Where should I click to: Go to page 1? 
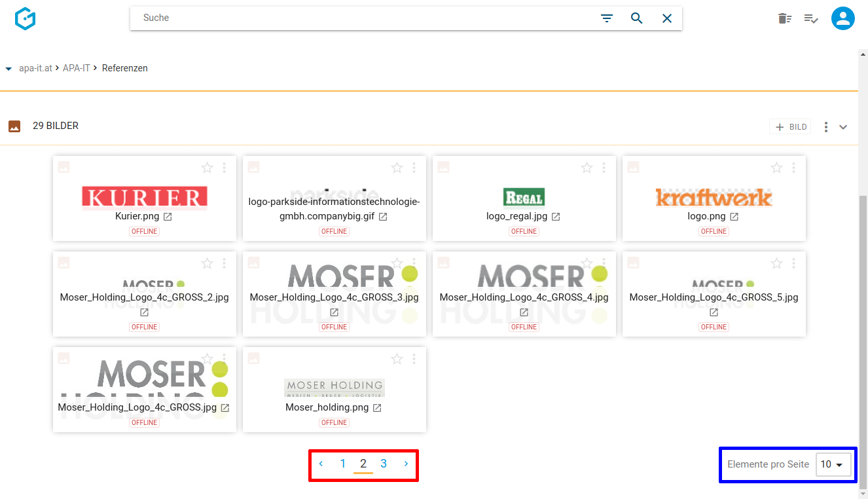pos(342,464)
